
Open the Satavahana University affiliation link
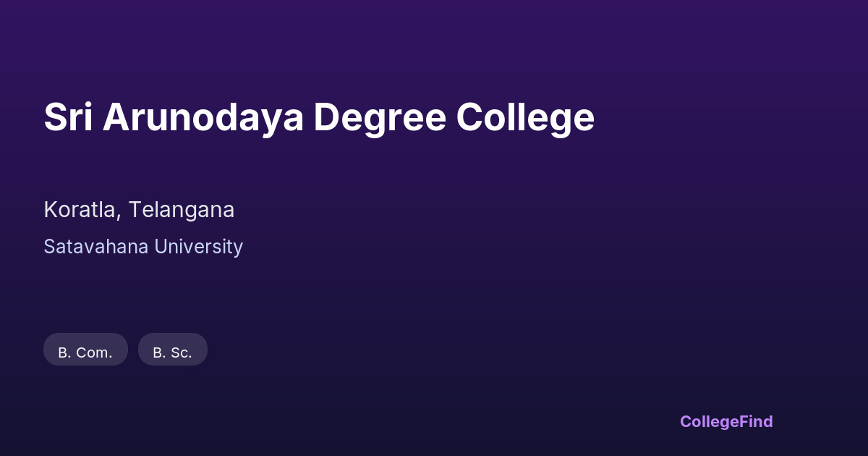tap(143, 247)
